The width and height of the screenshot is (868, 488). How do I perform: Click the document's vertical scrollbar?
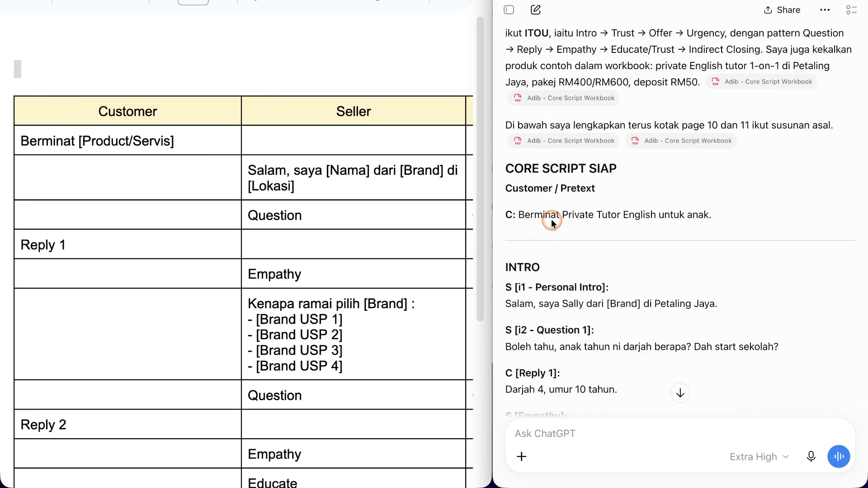click(480, 169)
